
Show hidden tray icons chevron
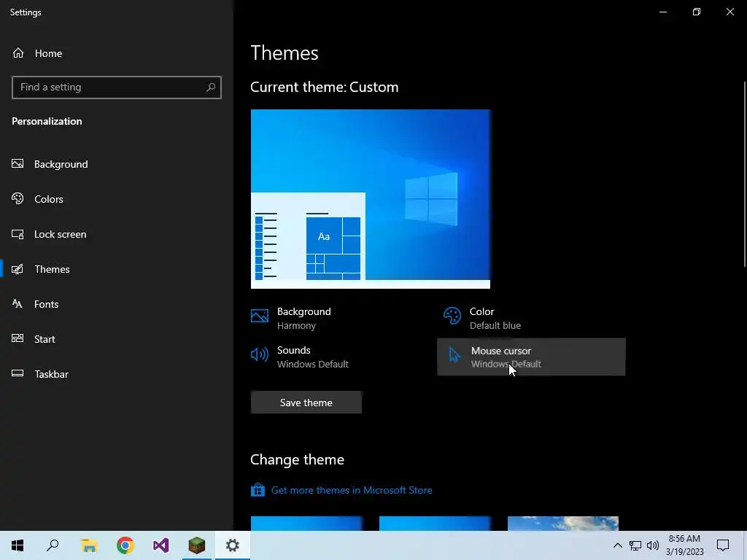[617, 545]
